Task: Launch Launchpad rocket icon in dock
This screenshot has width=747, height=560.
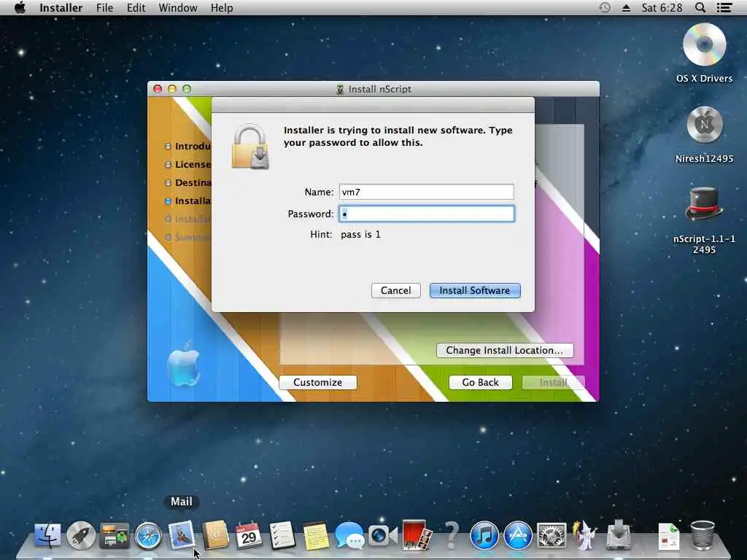Action: pyautogui.click(x=81, y=535)
